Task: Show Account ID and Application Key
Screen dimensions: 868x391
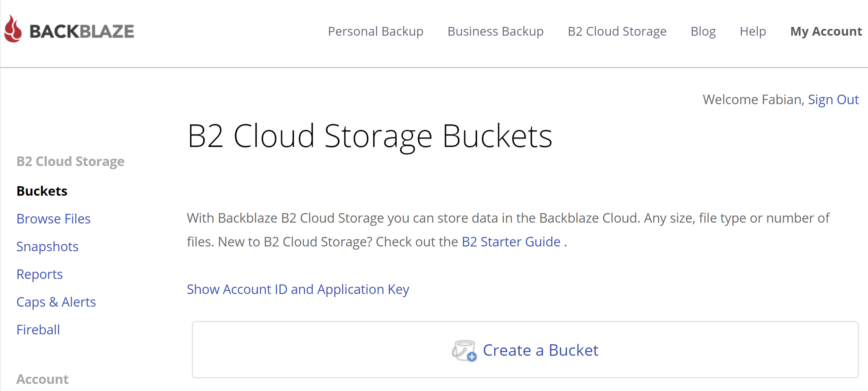Action: 298,289
